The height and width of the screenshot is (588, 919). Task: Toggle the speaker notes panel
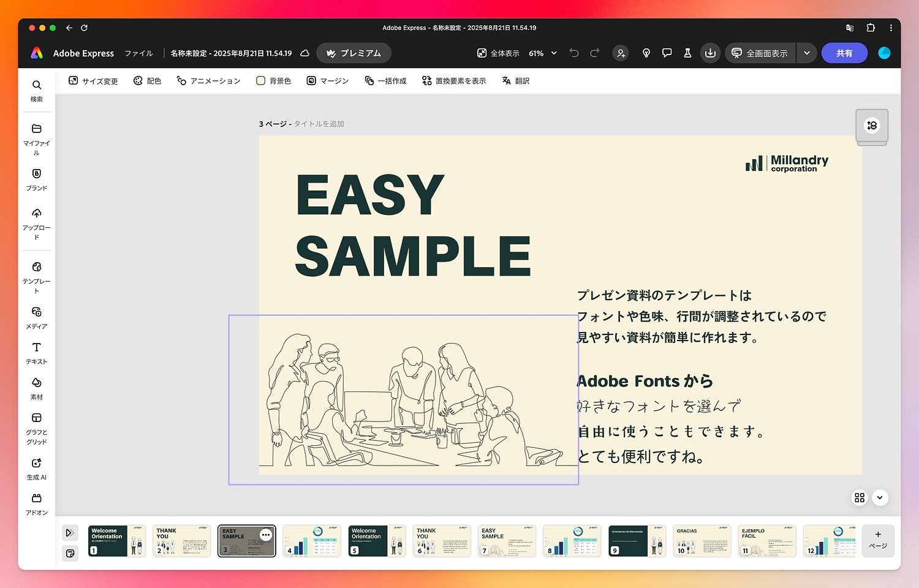(70, 553)
